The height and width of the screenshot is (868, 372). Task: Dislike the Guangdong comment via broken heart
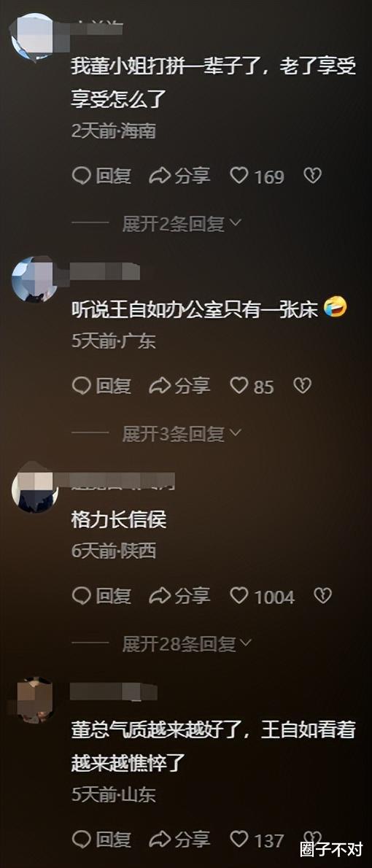coord(302,385)
